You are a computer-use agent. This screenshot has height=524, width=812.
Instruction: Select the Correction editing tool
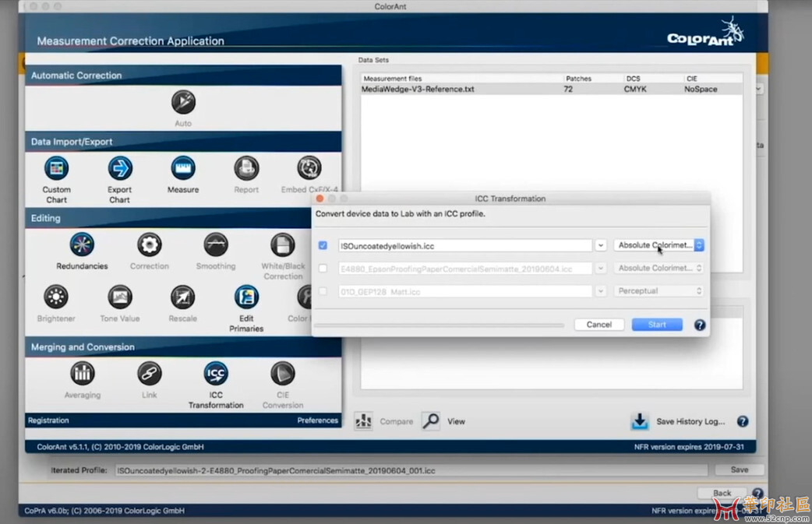click(149, 244)
